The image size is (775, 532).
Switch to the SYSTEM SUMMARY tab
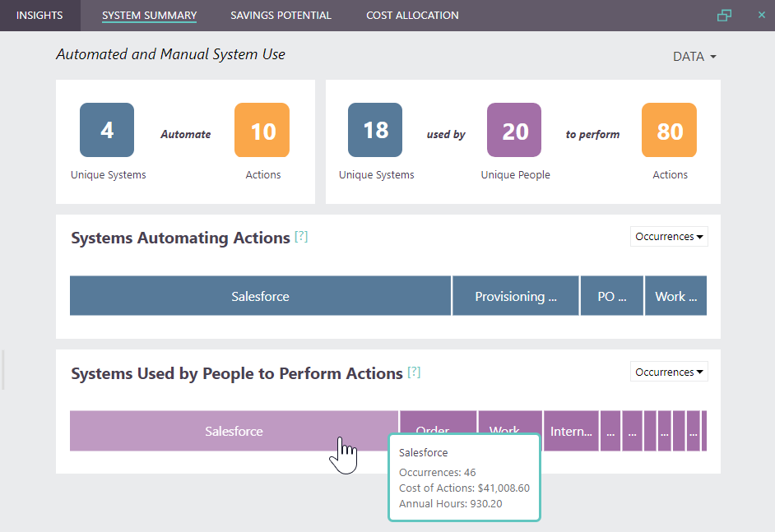point(149,15)
